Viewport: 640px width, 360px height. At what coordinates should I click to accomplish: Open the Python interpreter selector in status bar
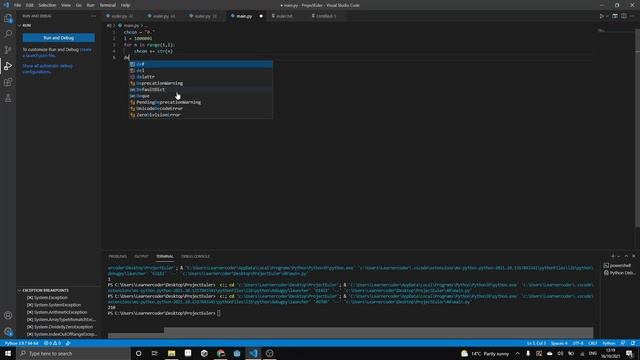pyautogui.click(x=22, y=343)
